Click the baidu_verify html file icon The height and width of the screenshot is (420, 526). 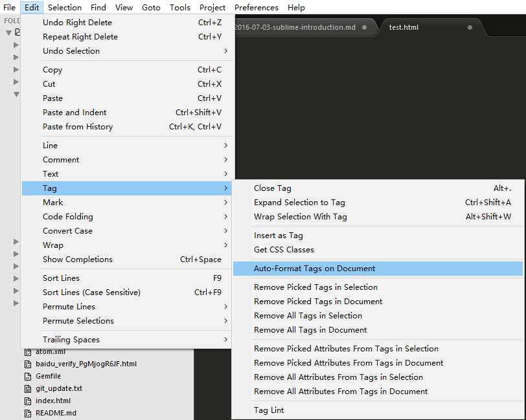click(28, 364)
